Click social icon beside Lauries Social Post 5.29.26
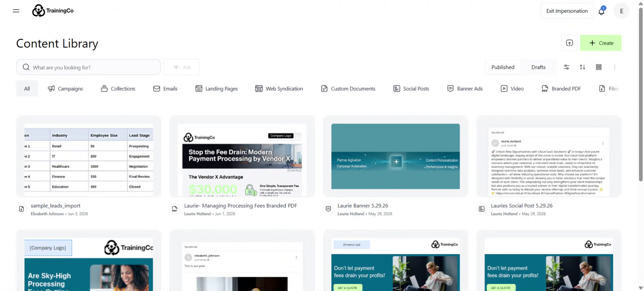 click(x=482, y=209)
